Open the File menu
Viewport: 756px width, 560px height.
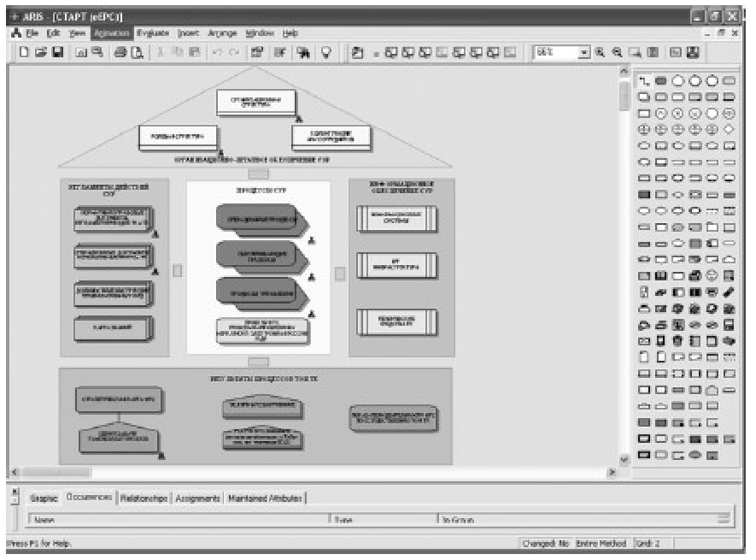[x=32, y=32]
